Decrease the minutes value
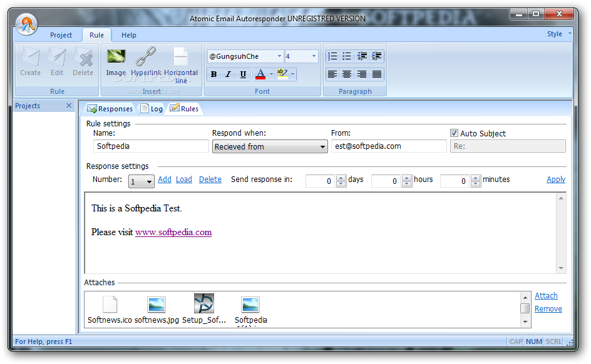The image size is (591, 364). pos(476,184)
